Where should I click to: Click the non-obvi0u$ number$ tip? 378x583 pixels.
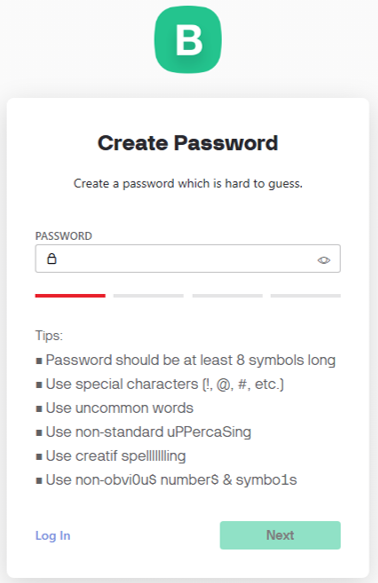click(166, 480)
